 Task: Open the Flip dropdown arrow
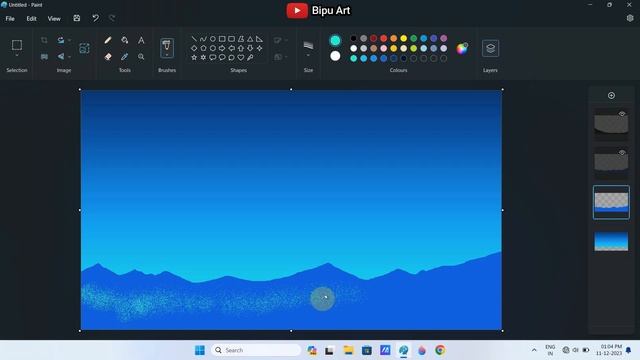coord(69,57)
